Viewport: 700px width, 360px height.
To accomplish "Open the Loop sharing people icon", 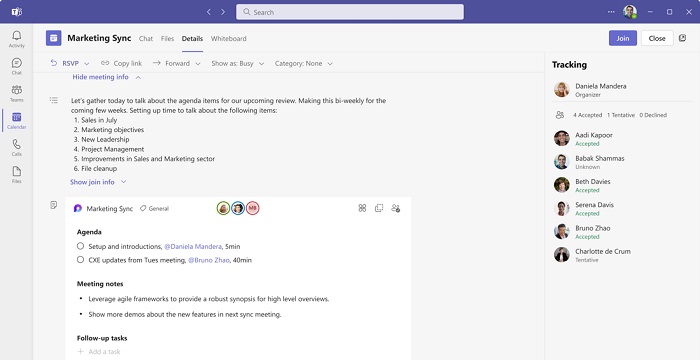I will tap(396, 208).
